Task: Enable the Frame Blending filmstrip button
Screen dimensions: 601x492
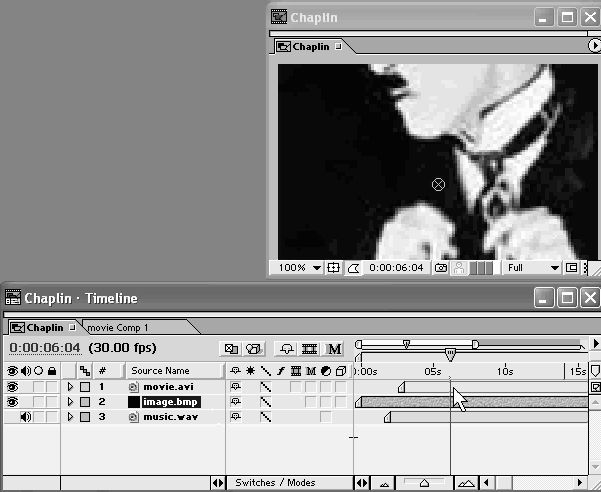Action: (x=309, y=349)
